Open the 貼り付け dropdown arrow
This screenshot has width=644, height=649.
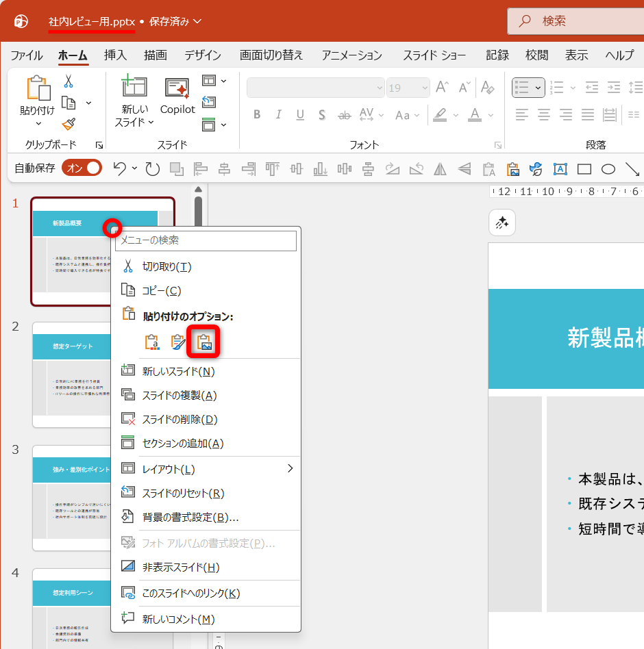[38, 123]
